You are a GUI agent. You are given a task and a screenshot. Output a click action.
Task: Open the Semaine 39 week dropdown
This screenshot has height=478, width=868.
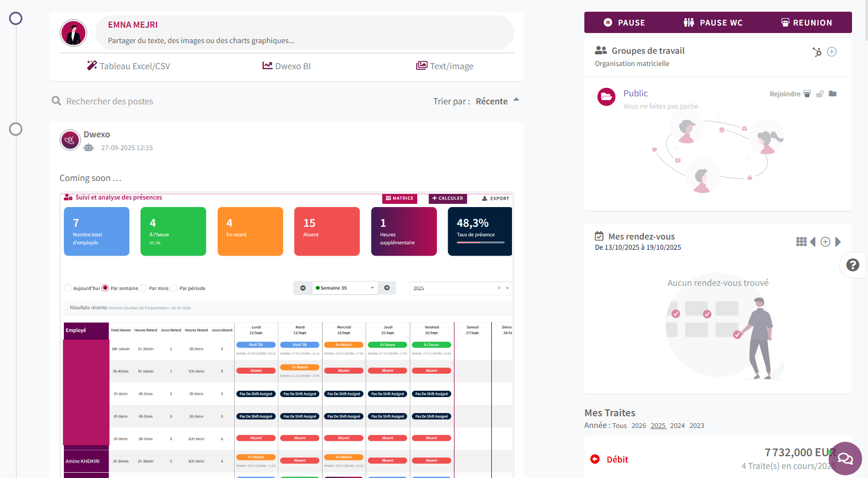pos(345,288)
